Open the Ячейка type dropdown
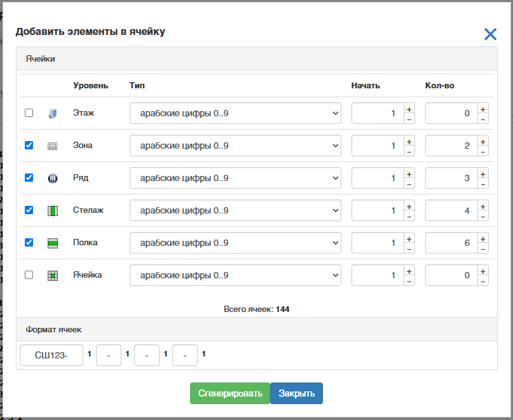513x420 pixels. click(x=235, y=275)
